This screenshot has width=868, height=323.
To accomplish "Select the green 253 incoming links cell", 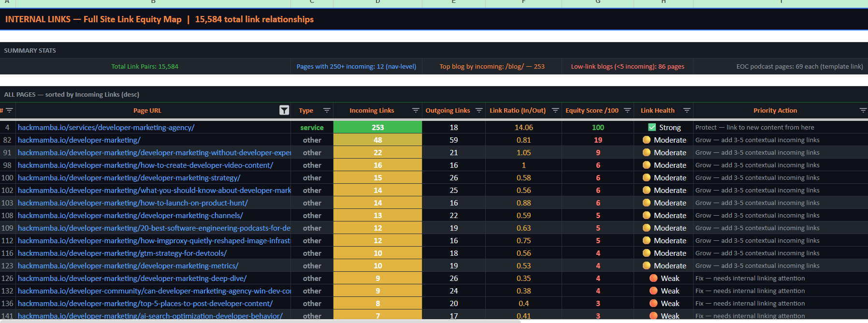I will [x=377, y=127].
